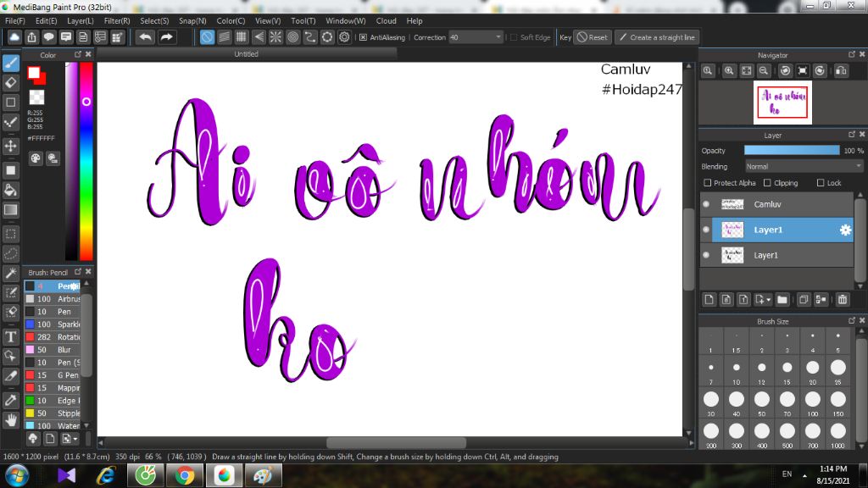Add a new layer folder
This screenshot has width=868, height=488.
[x=782, y=300]
